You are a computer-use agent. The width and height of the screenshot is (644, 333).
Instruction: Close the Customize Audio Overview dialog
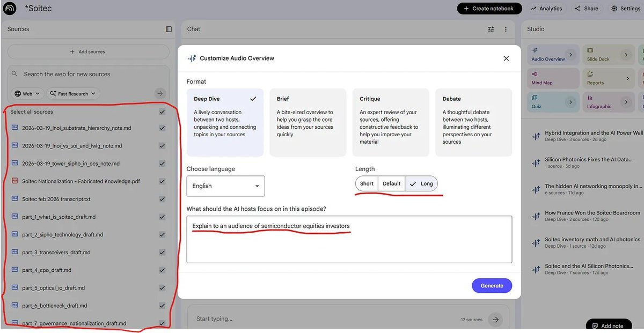coord(506,58)
